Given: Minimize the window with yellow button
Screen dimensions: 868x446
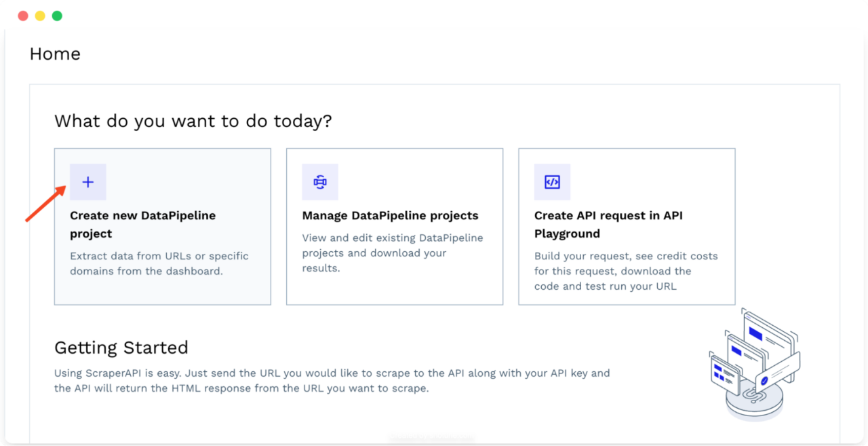Looking at the screenshot, I should point(40,16).
